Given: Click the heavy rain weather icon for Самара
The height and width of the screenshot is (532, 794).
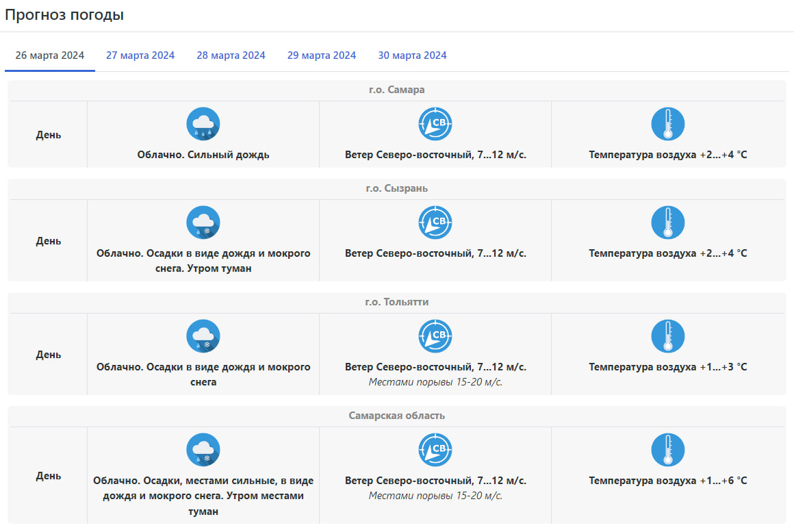Looking at the screenshot, I should [x=203, y=124].
